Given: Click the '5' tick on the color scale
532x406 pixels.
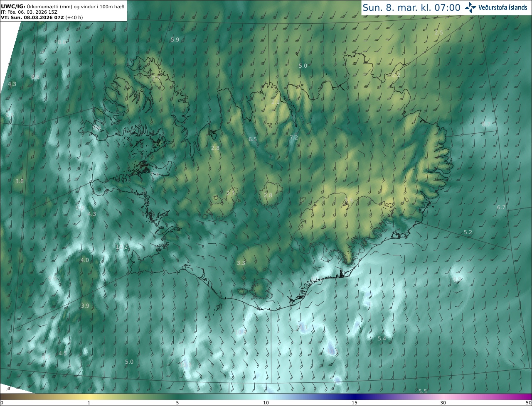Looking at the screenshot, I should [x=177, y=403].
